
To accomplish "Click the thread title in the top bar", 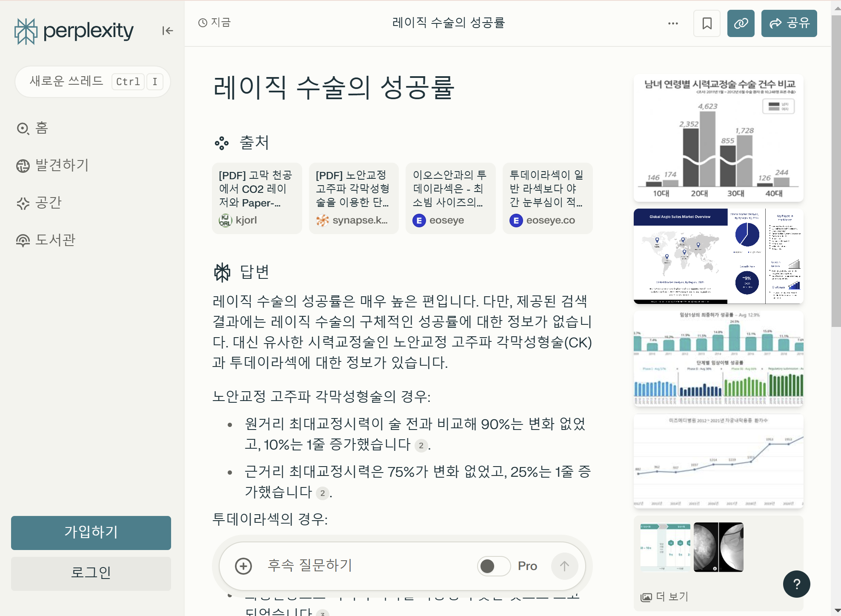I will (448, 23).
